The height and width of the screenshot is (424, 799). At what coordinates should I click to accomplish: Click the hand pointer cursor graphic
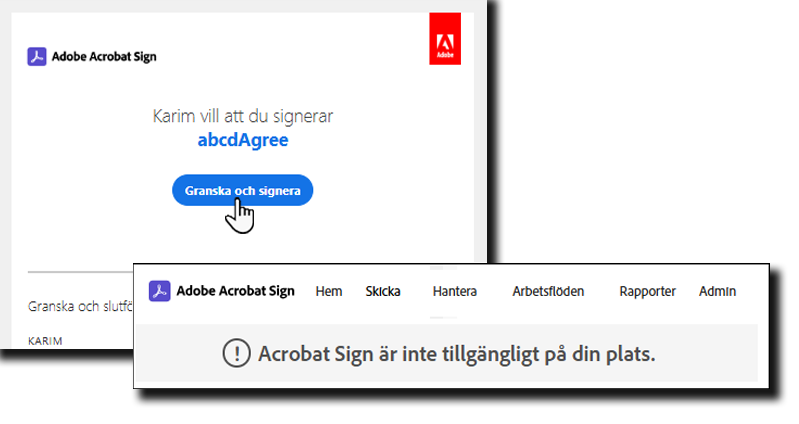tap(240, 214)
